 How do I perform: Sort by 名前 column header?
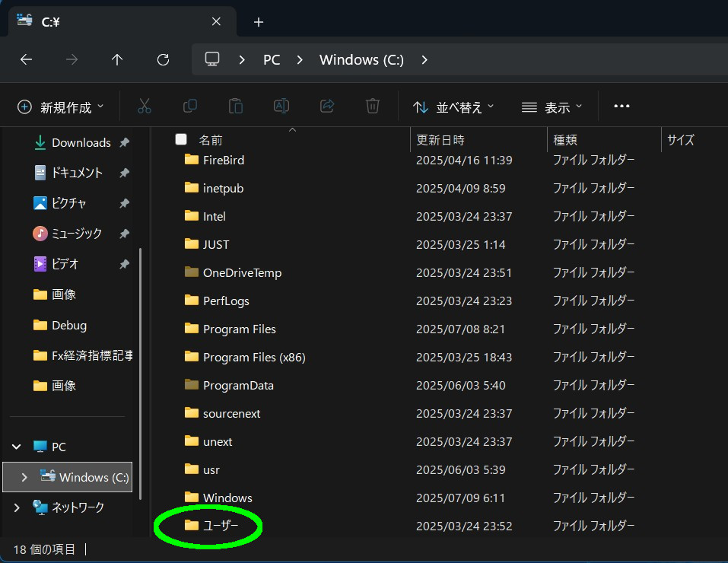211,140
